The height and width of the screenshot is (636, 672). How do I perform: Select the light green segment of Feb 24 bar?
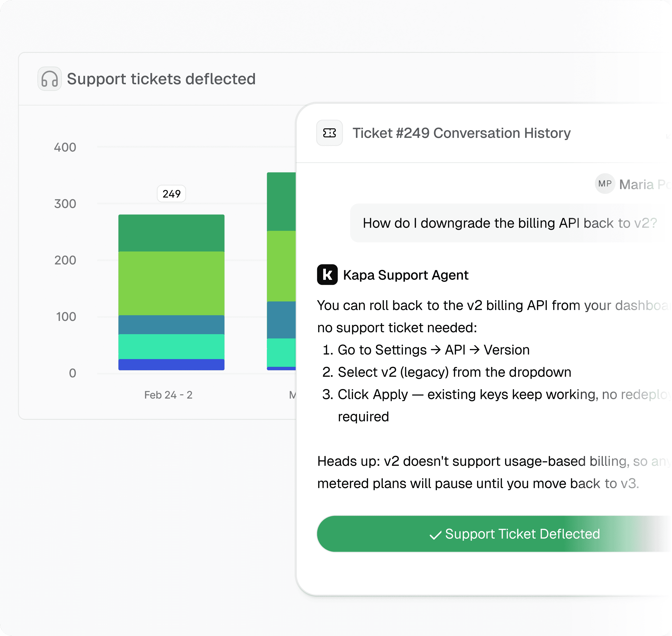[x=171, y=284]
